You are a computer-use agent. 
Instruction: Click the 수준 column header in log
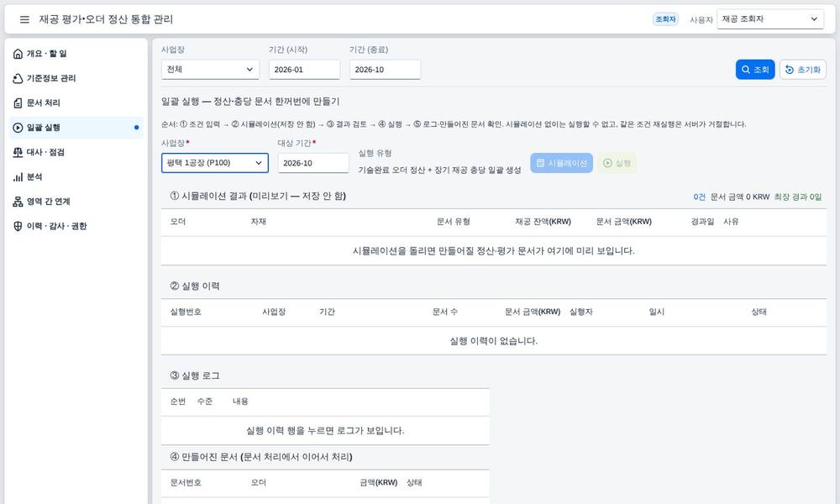click(205, 402)
